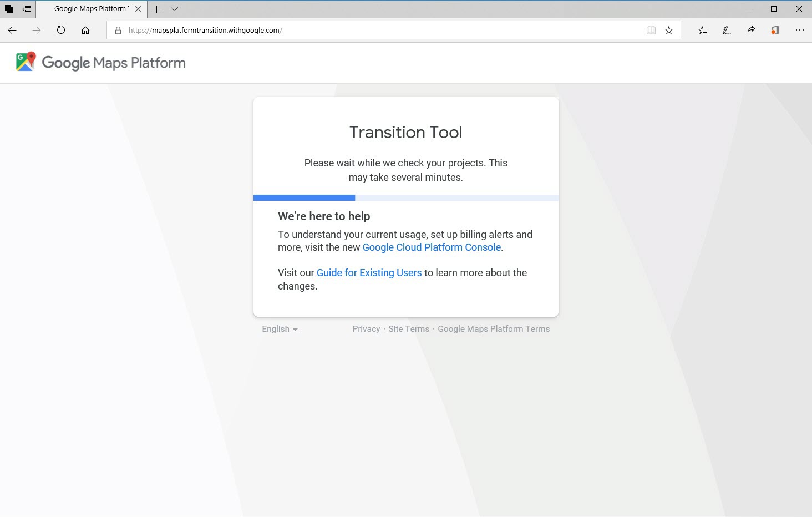The image size is (812, 517).
Task: Minimize the browser window
Action: (748, 9)
